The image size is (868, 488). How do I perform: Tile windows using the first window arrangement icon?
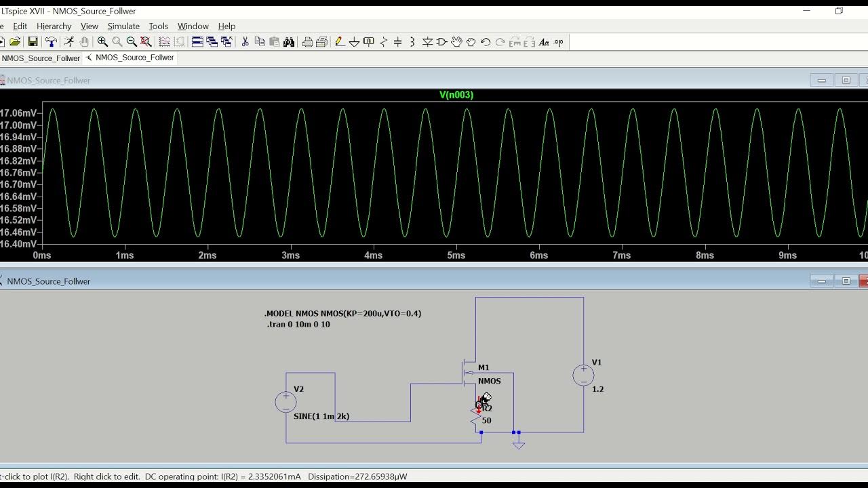(x=197, y=42)
